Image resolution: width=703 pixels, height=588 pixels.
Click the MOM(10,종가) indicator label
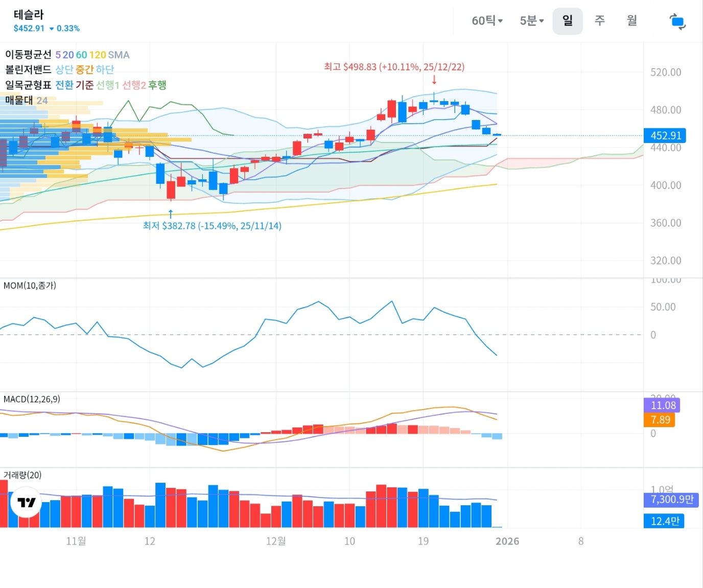pos(30,286)
